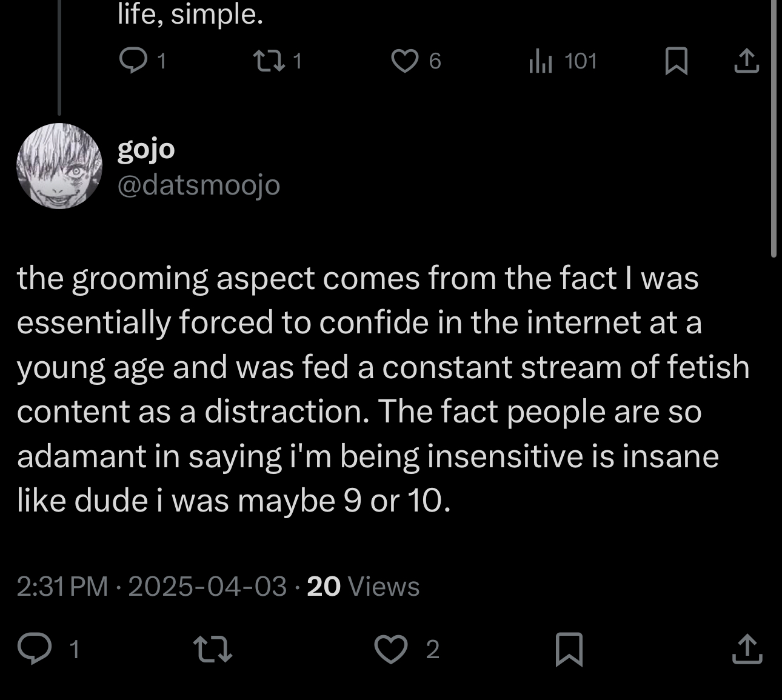Share gojo's main tweet
782x700 pixels.
point(747,648)
